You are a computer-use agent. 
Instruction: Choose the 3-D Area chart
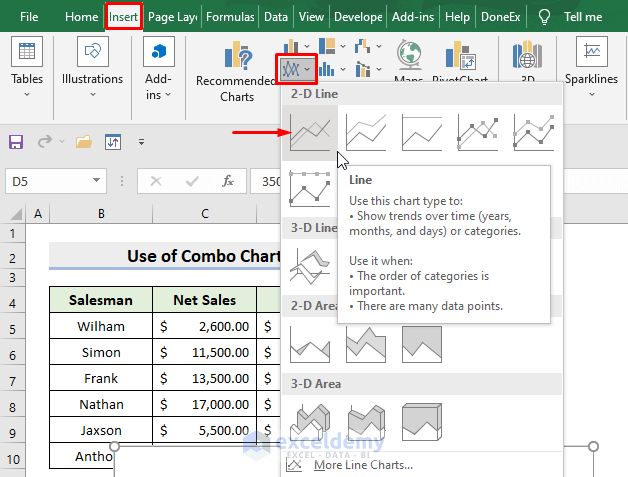[x=310, y=423]
